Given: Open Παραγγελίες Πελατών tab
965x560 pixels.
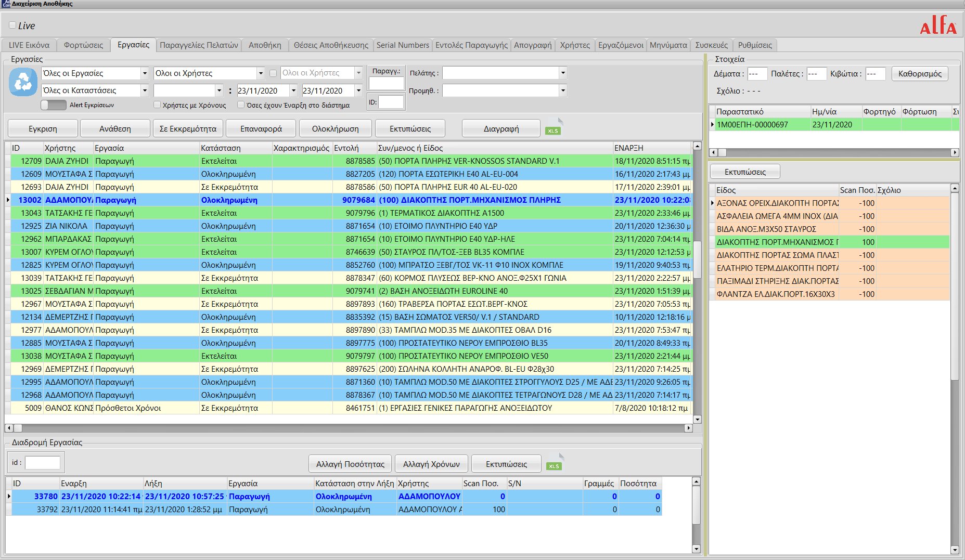Looking at the screenshot, I should (x=199, y=45).
